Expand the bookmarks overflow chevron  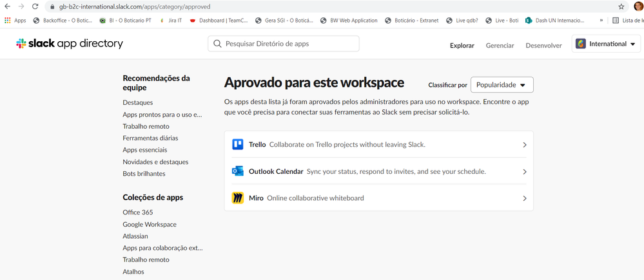point(601,20)
